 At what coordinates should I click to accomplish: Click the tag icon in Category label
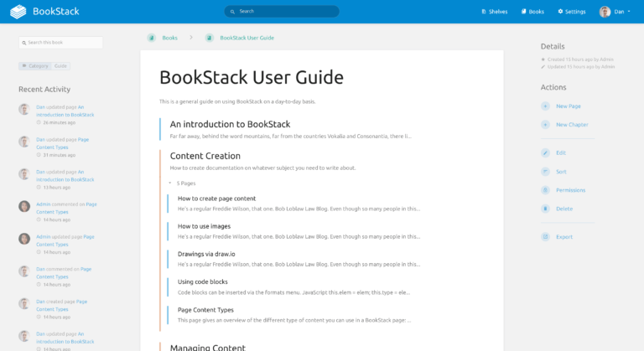click(24, 65)
